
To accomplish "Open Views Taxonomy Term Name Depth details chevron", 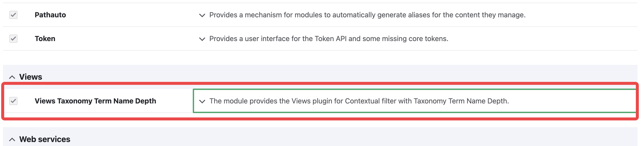I will click(x=202, y=101).
